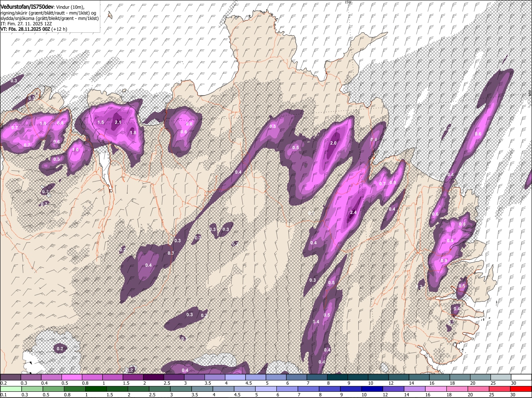The image size is (532, 398).
Task: Click the 2.0 snowfall value label
Action: point(333,143)
